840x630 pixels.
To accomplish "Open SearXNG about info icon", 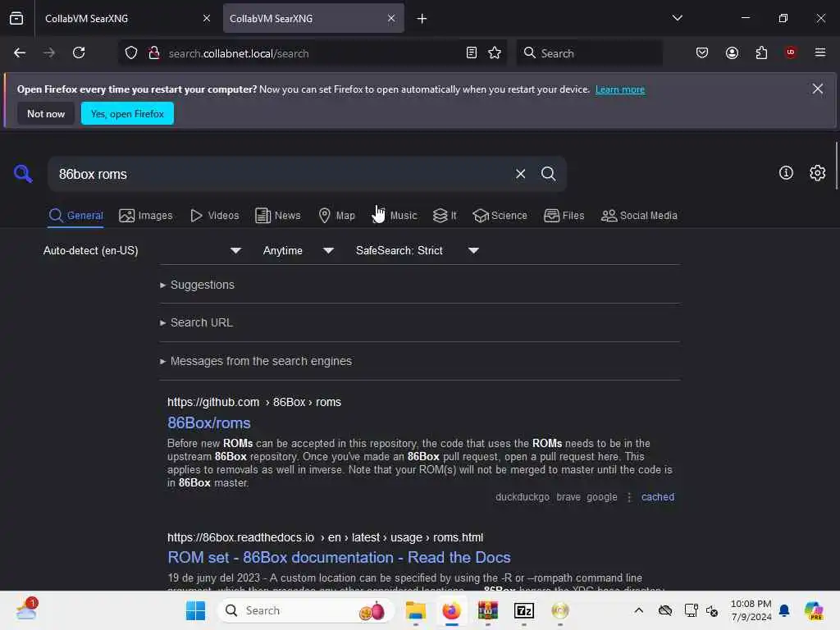I will 786,173.
